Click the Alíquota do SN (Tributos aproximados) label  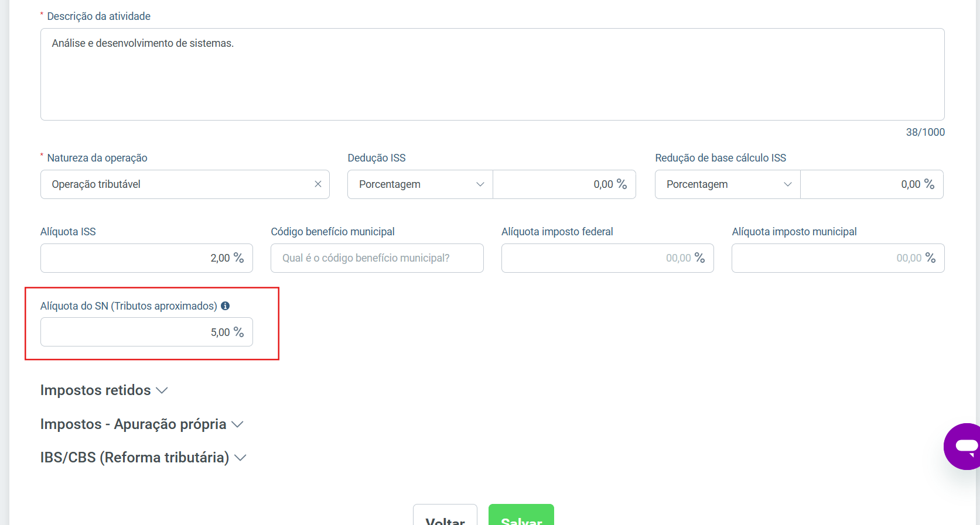coord(129,306)
